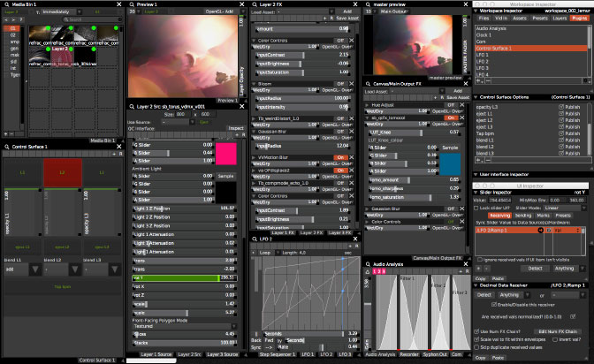Click the Detect button in Decimal Data Receiver
Screen dimensions: 594x364
click(484, 295)
